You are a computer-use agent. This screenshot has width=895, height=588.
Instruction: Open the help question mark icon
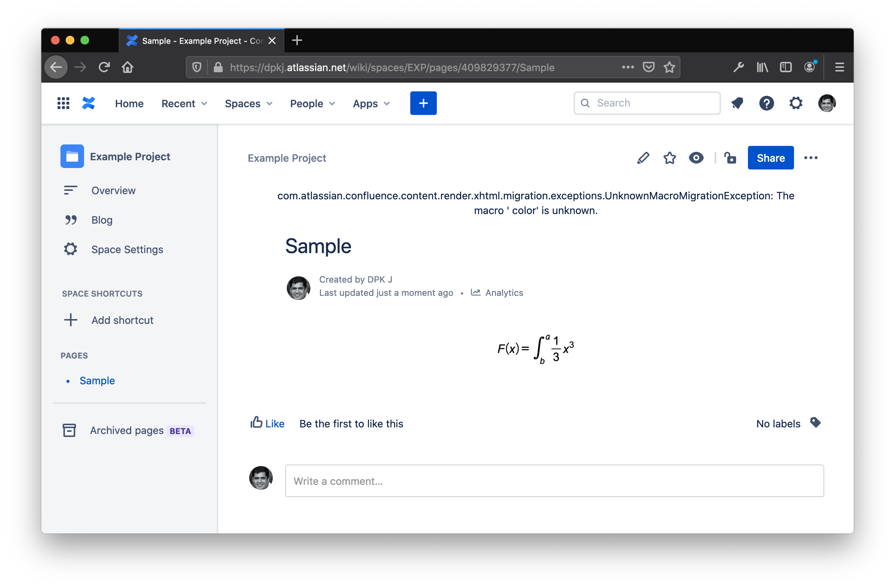coord(766,103)
